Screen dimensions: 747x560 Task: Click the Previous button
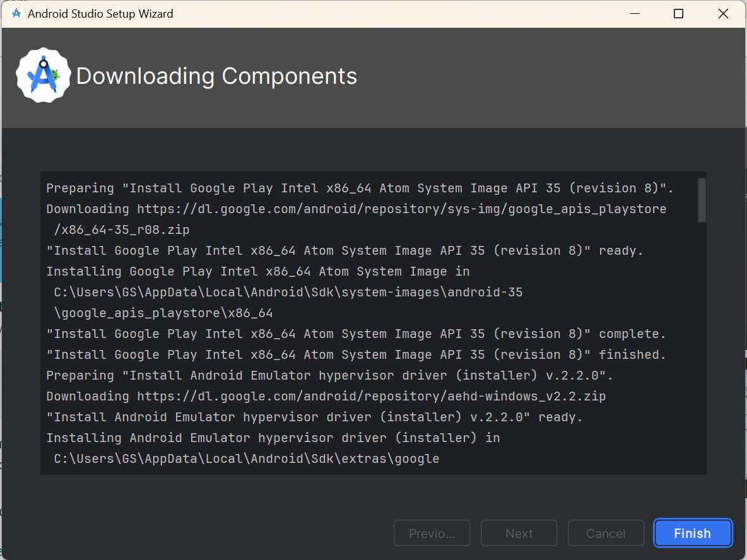pos(432,533)
